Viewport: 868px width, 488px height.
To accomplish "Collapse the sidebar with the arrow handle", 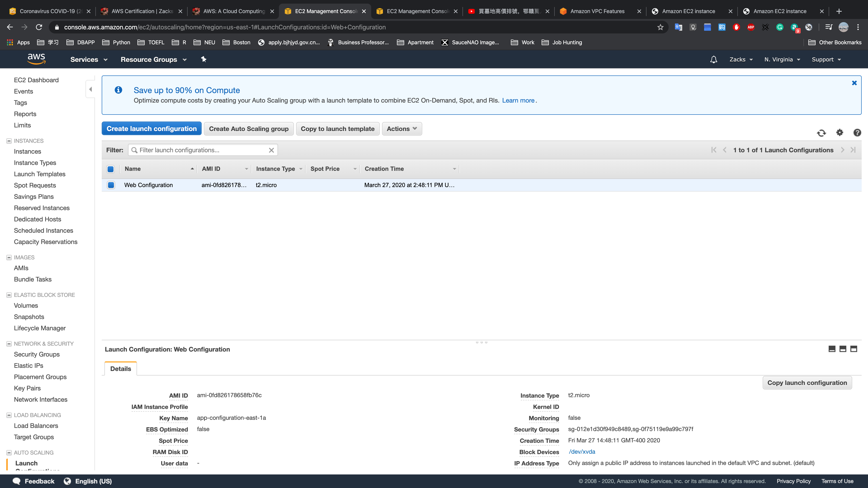I will coord(90,89).
